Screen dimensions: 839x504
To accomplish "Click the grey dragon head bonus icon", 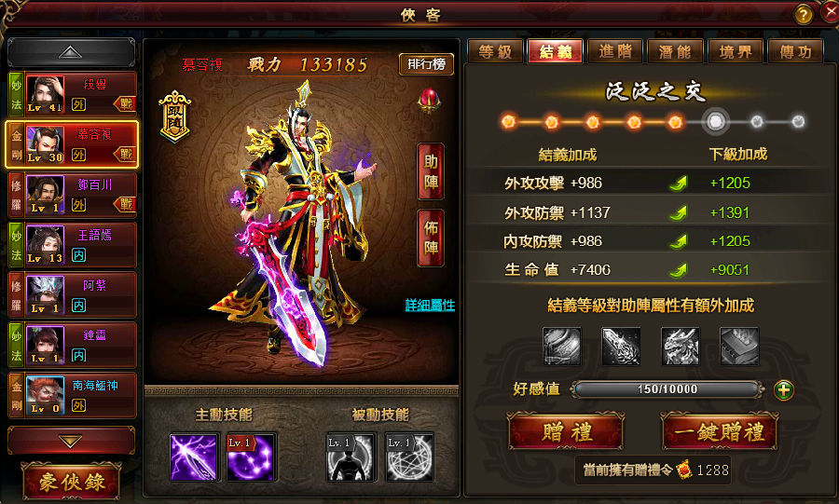I will [x=681, y=347].
